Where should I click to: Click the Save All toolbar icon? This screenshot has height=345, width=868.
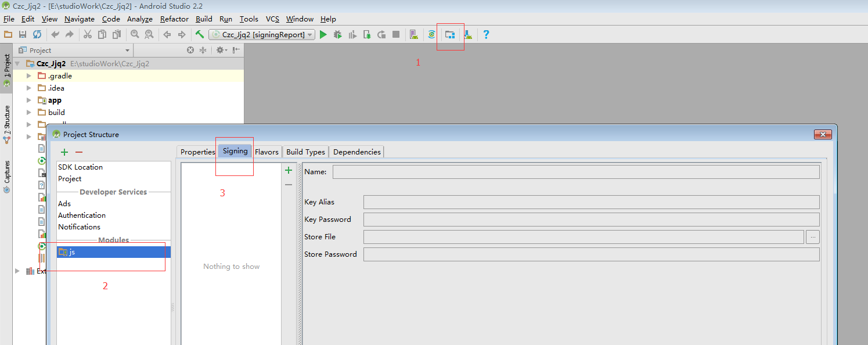[x=23, y=35]
